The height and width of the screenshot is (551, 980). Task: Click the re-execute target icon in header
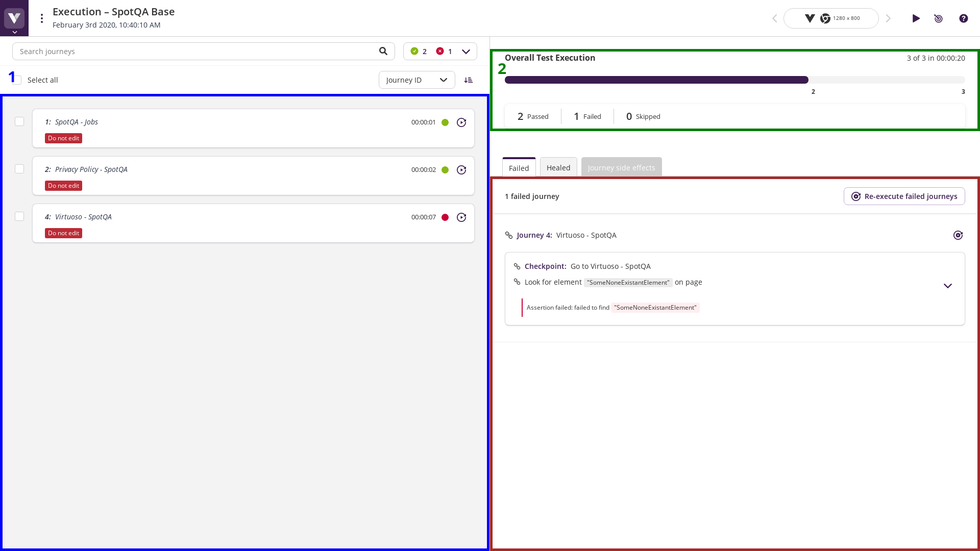(939, 18)
